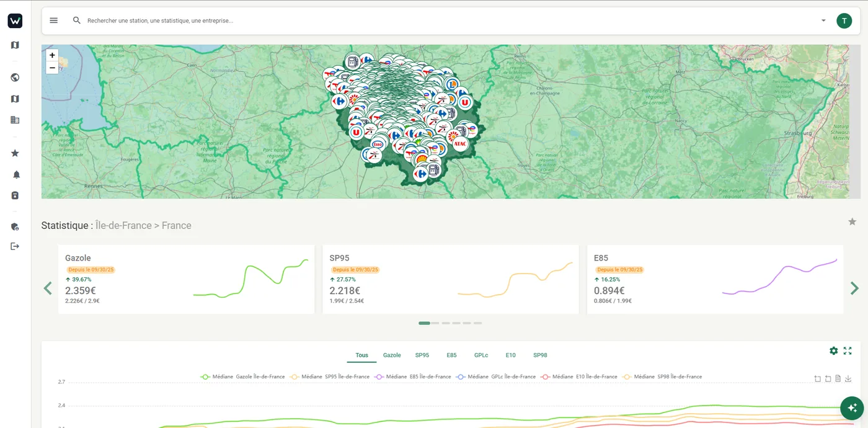The image size is (868, 428).
Task: Click the W logo in the sidebar
Action: pyautogui.click(x=15, y=20)
